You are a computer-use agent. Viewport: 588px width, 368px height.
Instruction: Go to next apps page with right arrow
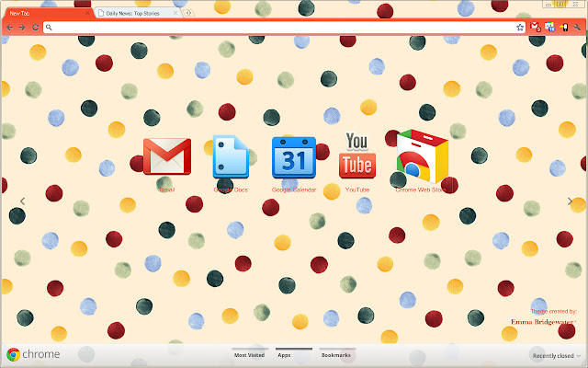coord(570,201)
